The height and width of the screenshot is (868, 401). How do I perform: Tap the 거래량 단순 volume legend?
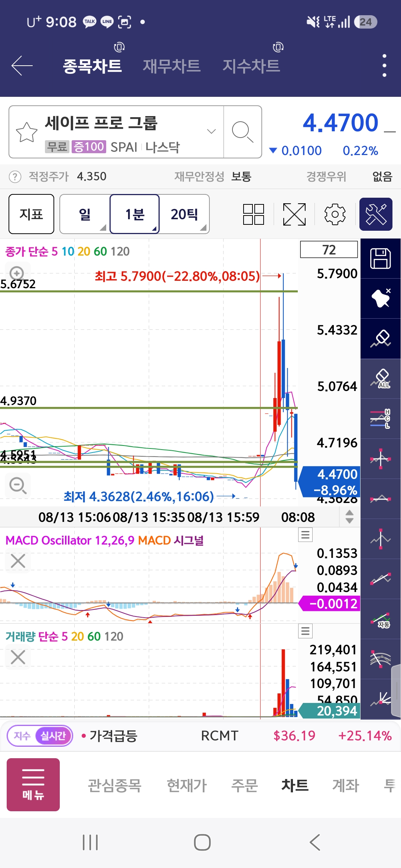click(64, 637)
